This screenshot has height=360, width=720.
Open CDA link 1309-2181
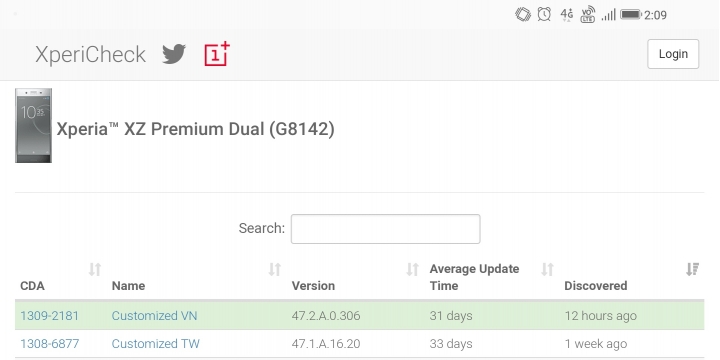point(50,316)
